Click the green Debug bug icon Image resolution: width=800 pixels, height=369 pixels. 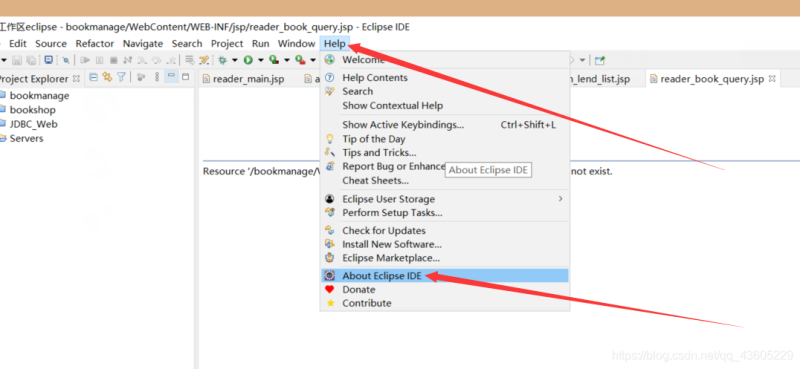[x=222, y=60]
